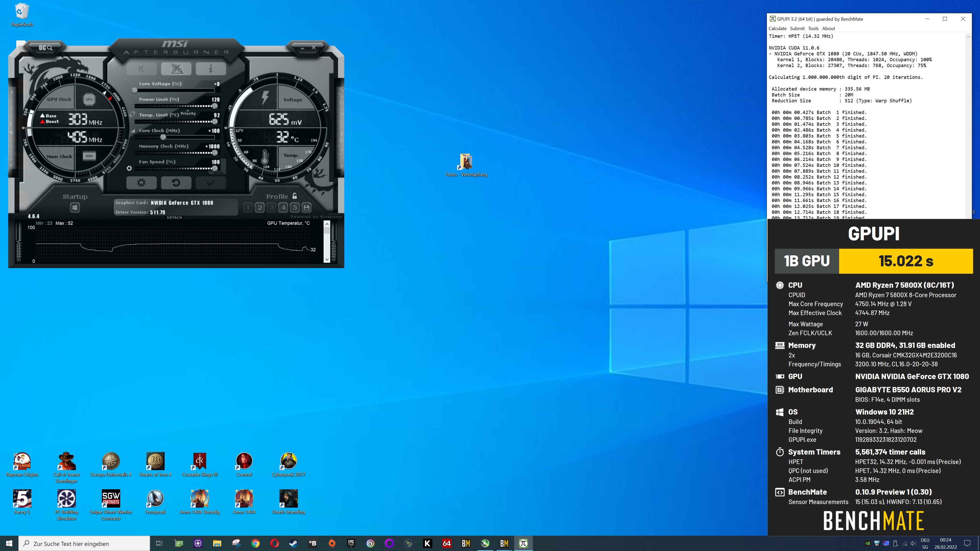This screenshot has height=551, width=980.
Task: Open Epic Games Launcher from the taskbar
Action: [x=351, y=543]
